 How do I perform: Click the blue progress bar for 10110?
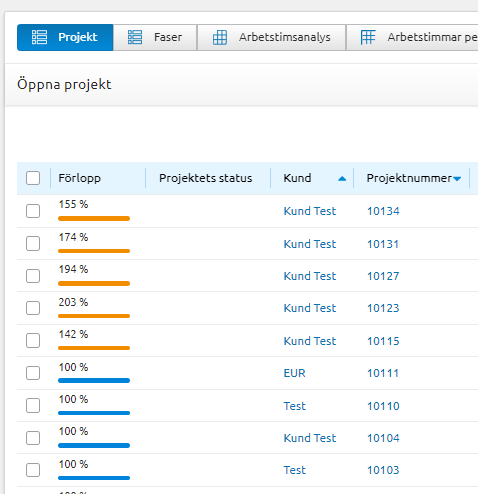pos(94,413)
